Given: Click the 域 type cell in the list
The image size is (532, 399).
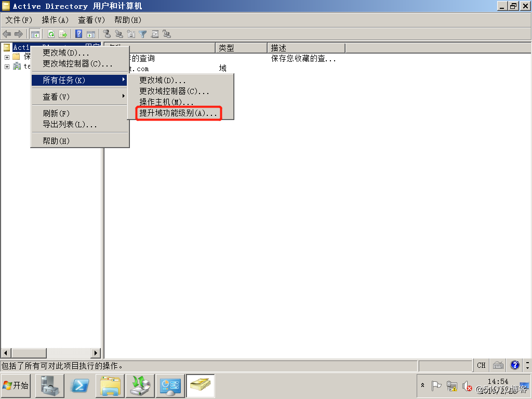Looking at the screenshot, I should [x=222, y=68].
